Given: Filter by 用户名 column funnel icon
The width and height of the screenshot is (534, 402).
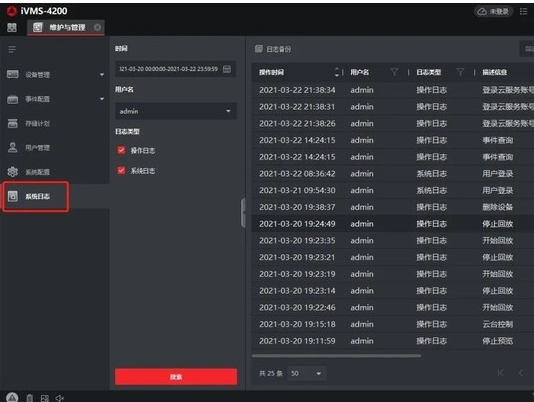Looking at the screenshot, I should tap(394, 72).
